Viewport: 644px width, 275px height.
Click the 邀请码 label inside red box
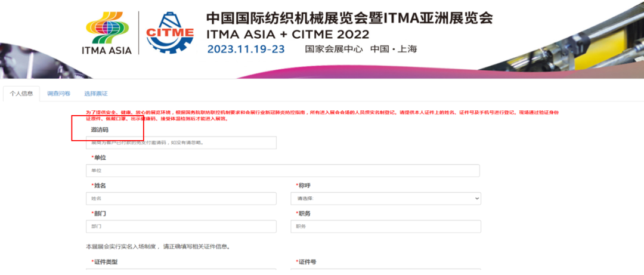click(x=100, y=130)
